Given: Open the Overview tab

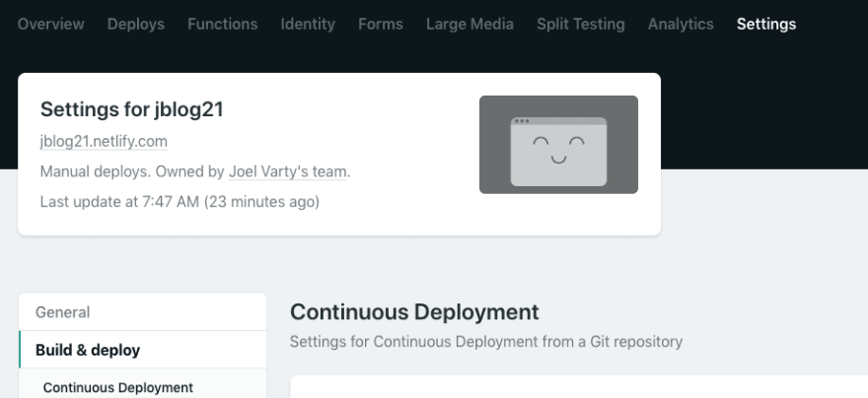Looking at the screenshot, I should point(51,25).
